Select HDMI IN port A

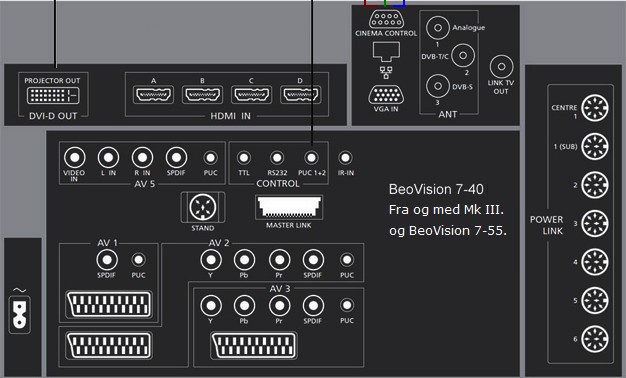click(x=153, y=95)
